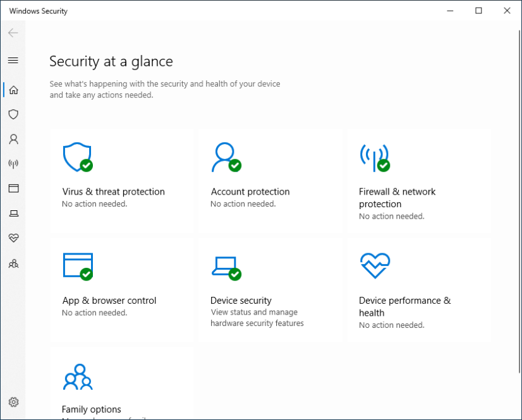The image size is (522, 420).
Task: Select the Account protection person sidebar icon
Action: [13, 139]
